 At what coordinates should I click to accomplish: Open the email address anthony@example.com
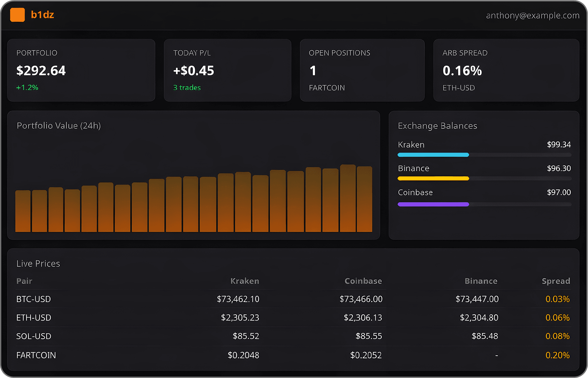[532, 15]
